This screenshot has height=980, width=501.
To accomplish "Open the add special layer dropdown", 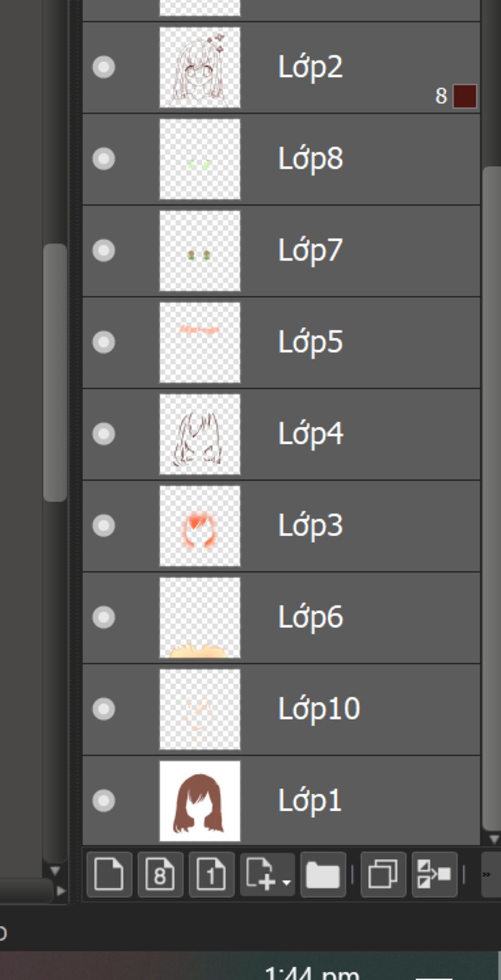I will coord(267,874).
